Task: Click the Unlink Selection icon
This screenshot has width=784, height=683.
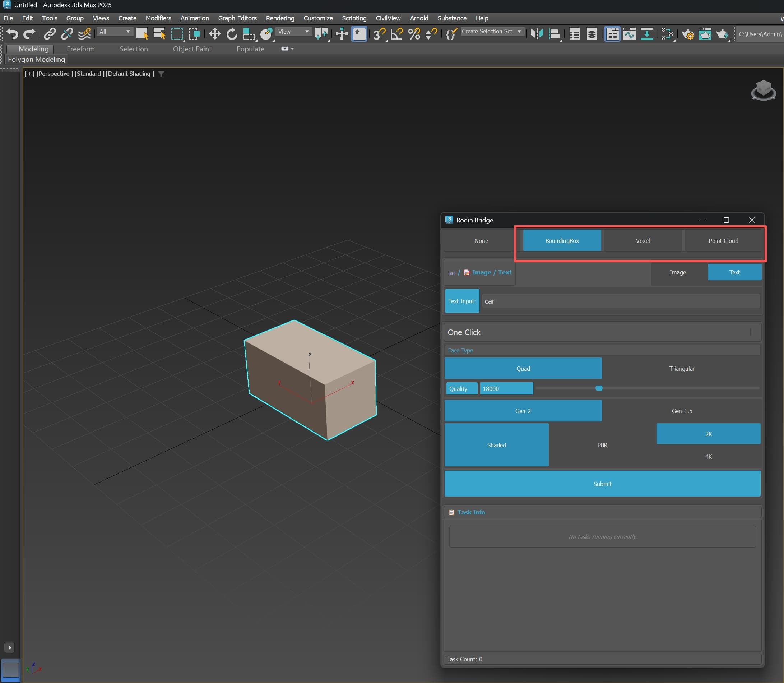Action: 67,34
